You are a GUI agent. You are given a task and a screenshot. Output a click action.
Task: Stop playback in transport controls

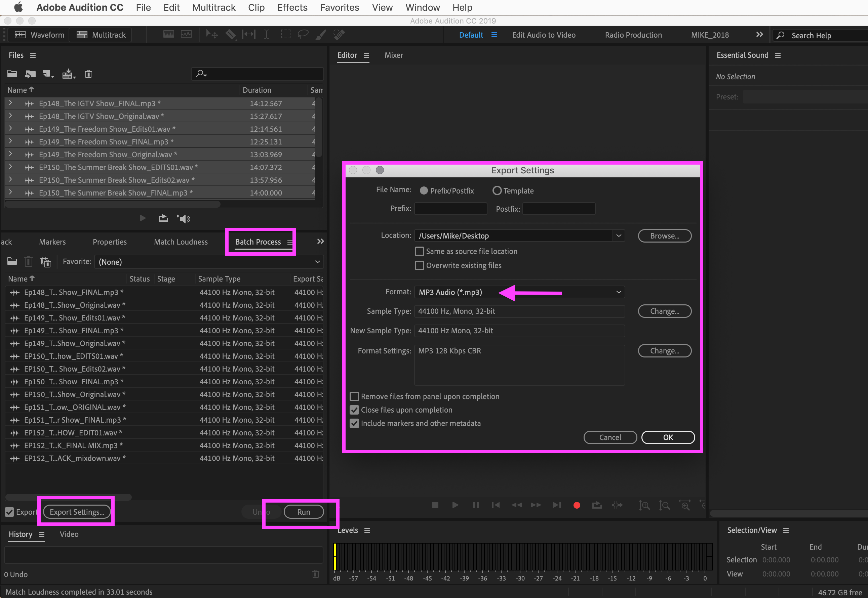435,505
